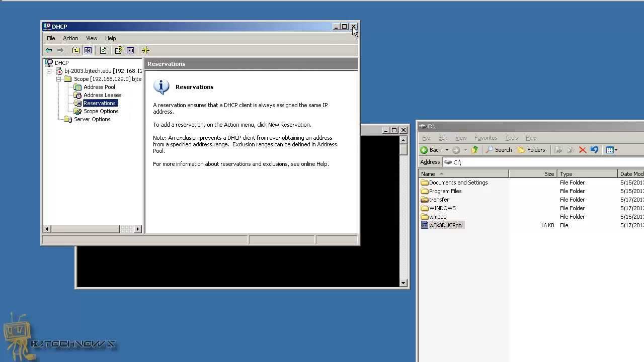Screen dimensions: 644x362
Task: Close the black console window
Action: pyautogui.click(x=403, y=130)
